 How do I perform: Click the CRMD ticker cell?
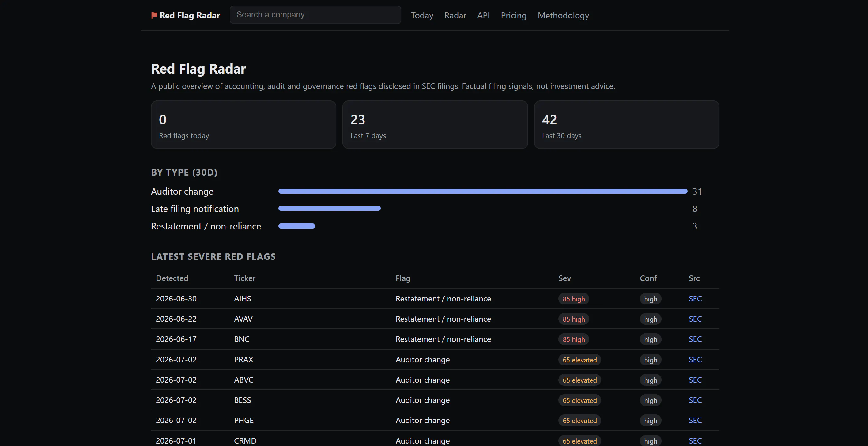(x=245, y=441)
